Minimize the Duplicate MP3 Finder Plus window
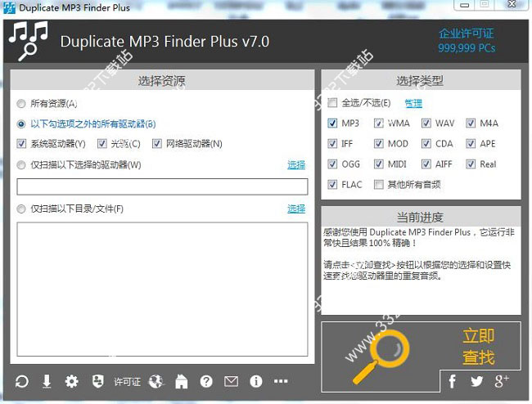 click(464, 5)
